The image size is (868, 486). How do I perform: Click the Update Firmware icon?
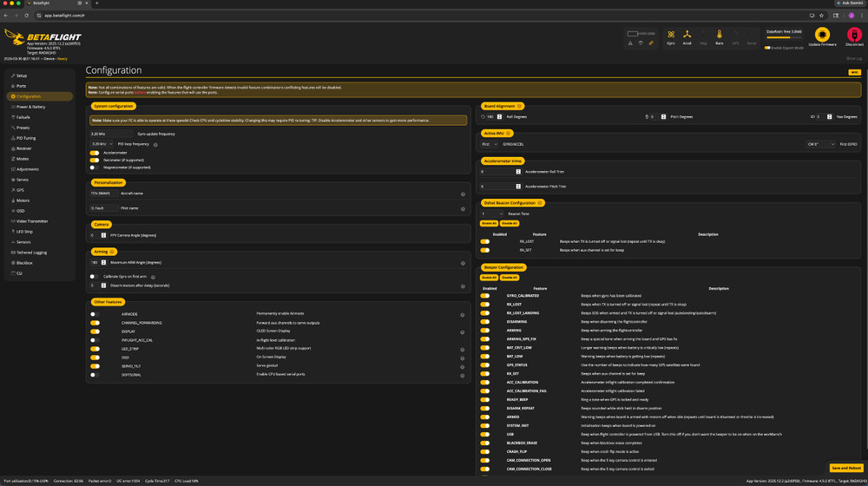(822, 36)
